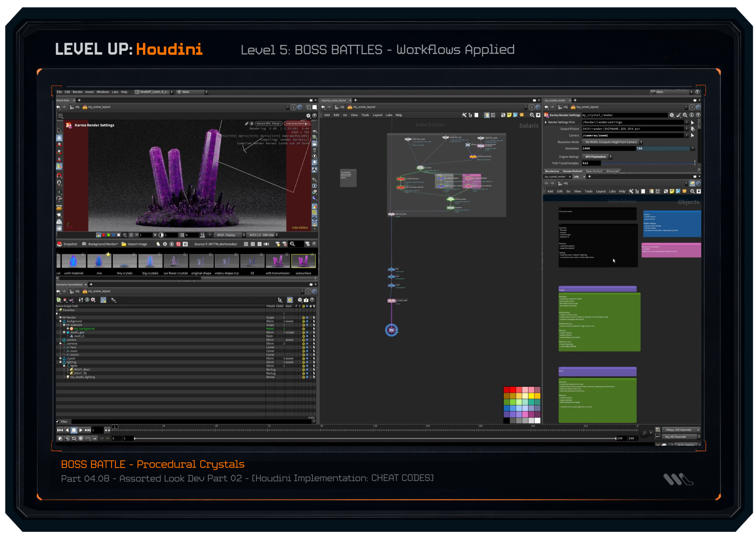Expand the Render Settings Prim section
This screenshot has height=537, width=756.
(546, 122)
